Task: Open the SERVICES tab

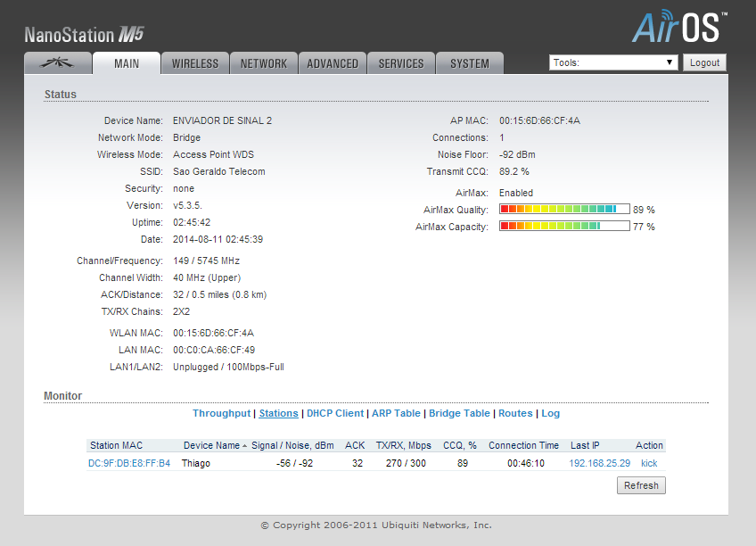Action: [400, 63]
